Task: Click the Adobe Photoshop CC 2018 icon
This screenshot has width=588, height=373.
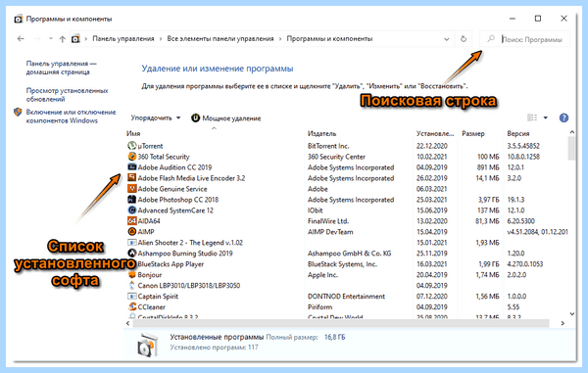Action: tap(131, 200)
